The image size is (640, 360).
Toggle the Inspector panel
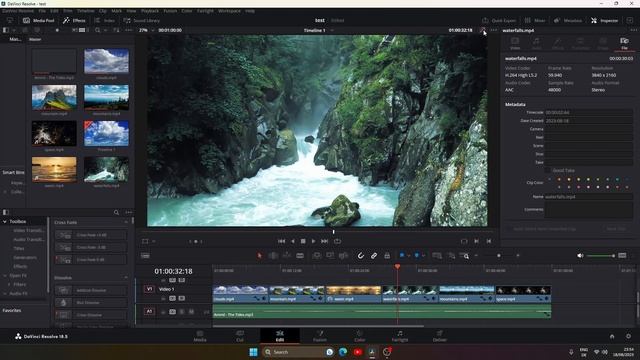tap(604, 20)
